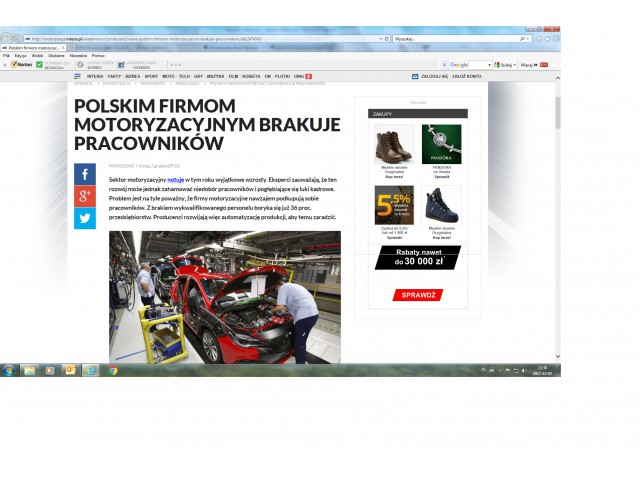
Task: Click ZALOGUJ SIĘ login link
Action: pyautogui.click(x=432, y=76)
